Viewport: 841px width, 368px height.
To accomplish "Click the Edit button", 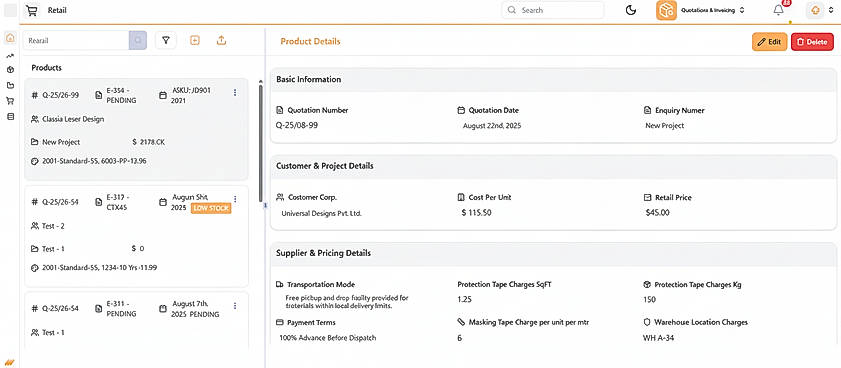I will coord(770,42).
